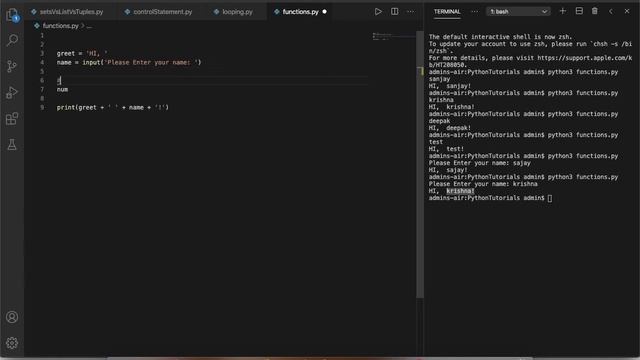Click 'num' on line 7
Image resolution: width=640 pixels, height=360 pixels.
coord(62,89)
